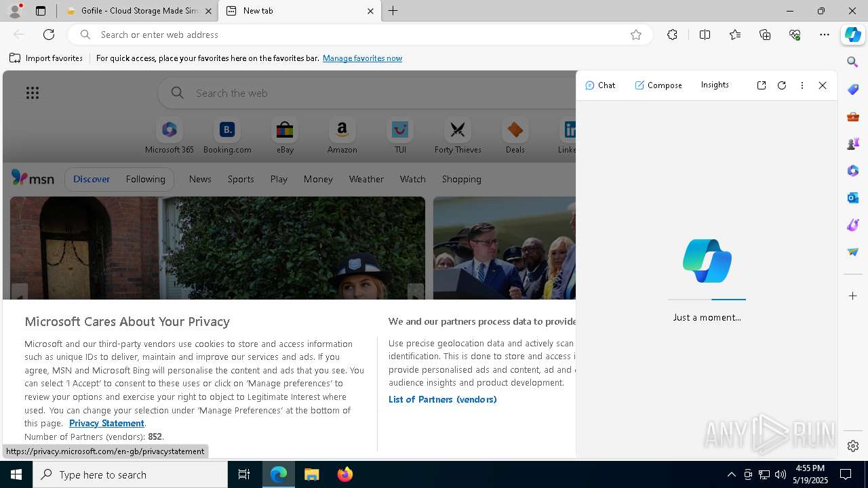Open Microsoft 365 quick link
This screenshot has width=868, height=488.
(x=170, y=136)
